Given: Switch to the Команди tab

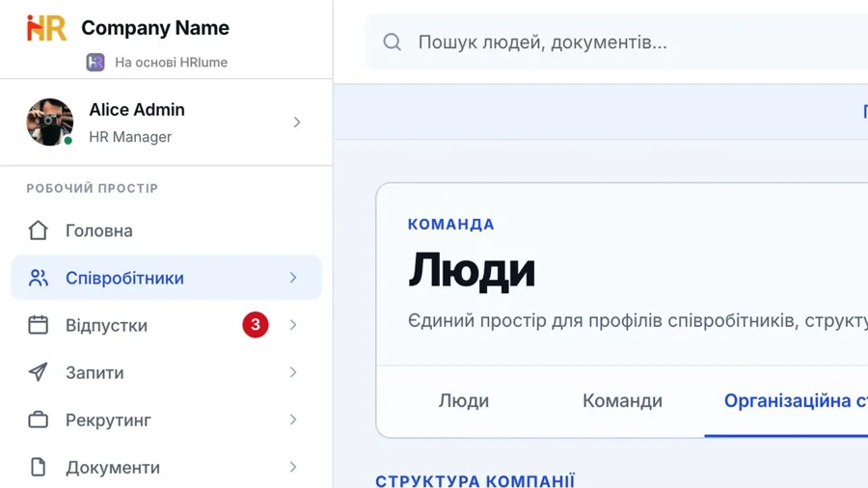Looking at the screenshot, I should 622,400.
